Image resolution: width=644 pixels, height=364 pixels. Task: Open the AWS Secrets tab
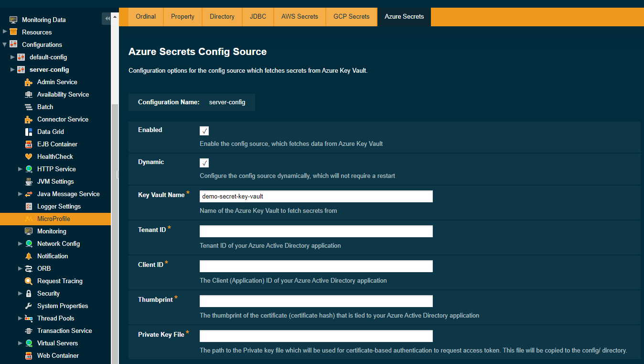(x=299, y=16)
